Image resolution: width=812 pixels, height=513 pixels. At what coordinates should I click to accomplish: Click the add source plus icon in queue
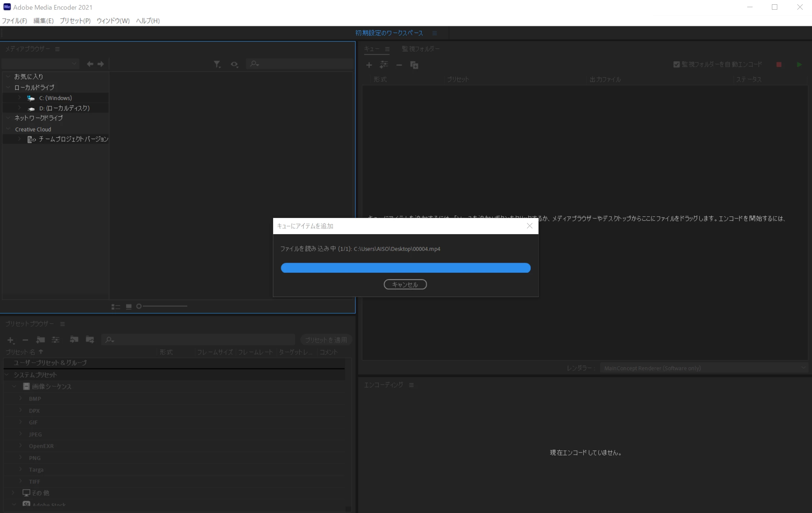369,65
